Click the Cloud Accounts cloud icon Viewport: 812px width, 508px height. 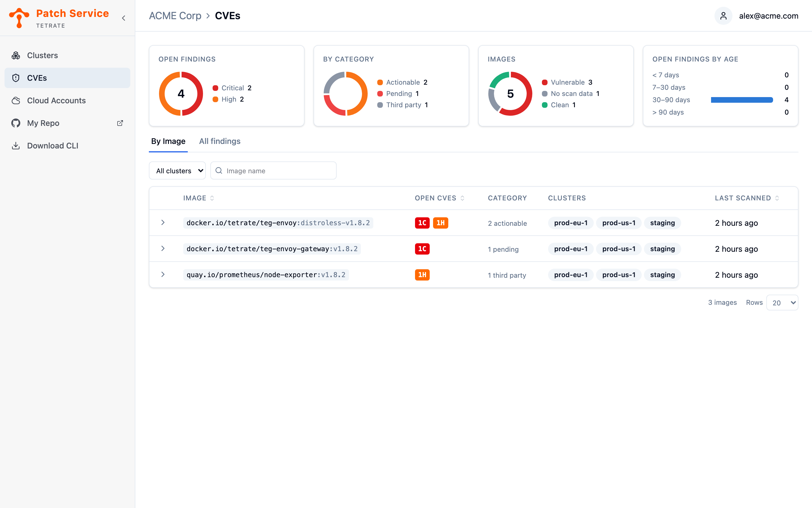pos(16,100)
